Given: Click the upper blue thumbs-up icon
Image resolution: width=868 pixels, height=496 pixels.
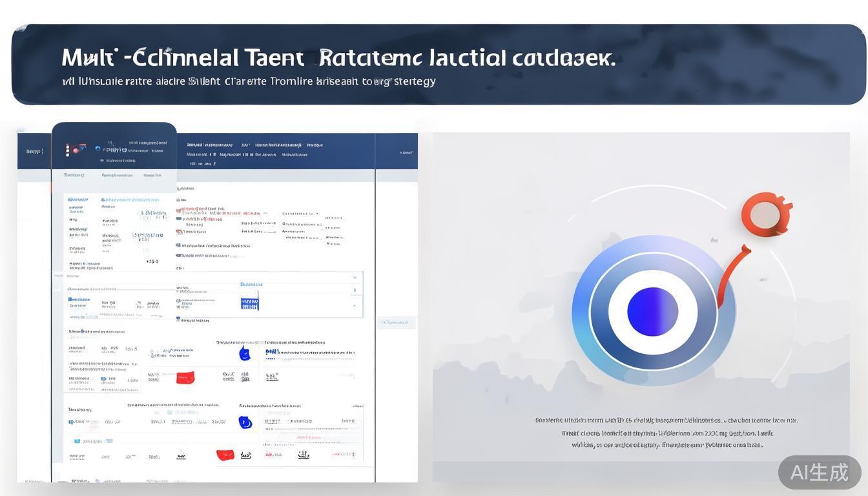Looking at the screenshot, I should tap(244, 353).
